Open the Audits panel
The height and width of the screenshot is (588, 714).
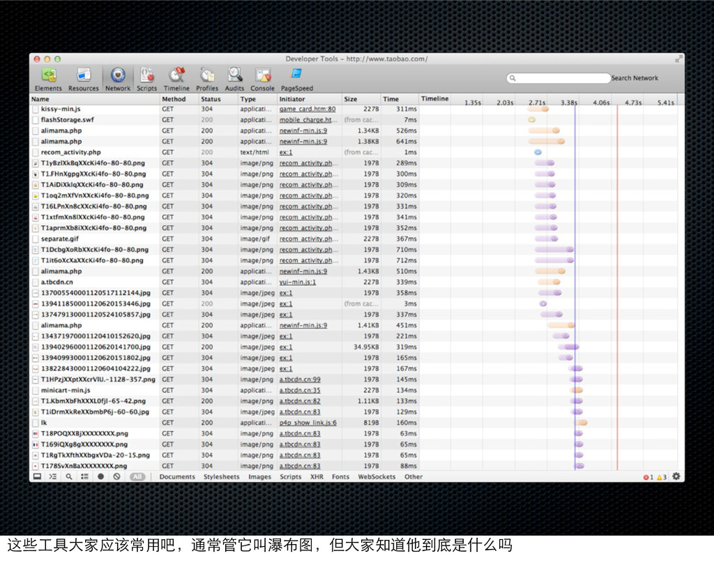[x=234, y=79]
